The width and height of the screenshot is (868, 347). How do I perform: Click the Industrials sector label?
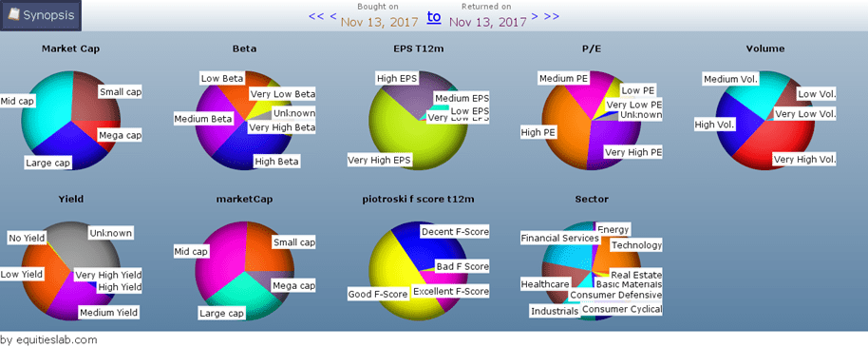click(x=555, y=312)
